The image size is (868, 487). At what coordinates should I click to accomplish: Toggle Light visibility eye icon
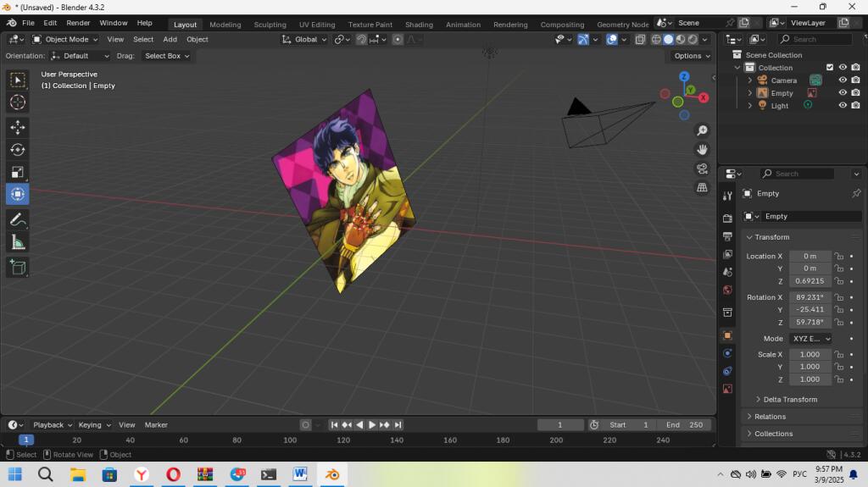point(843,105)
